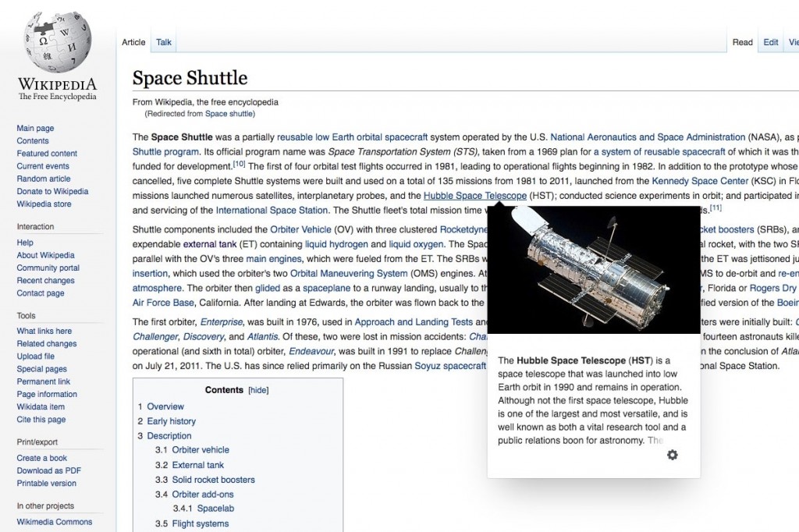This screenshot has width=799, height=532.
Task: Open the Kennedy Space Center link
Action: (x=700, y=181)
